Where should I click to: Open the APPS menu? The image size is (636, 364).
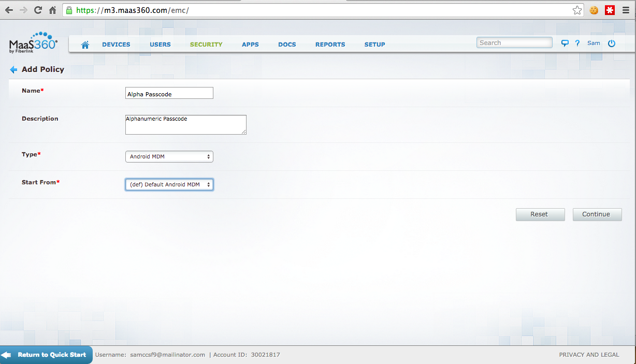point(250,45)
